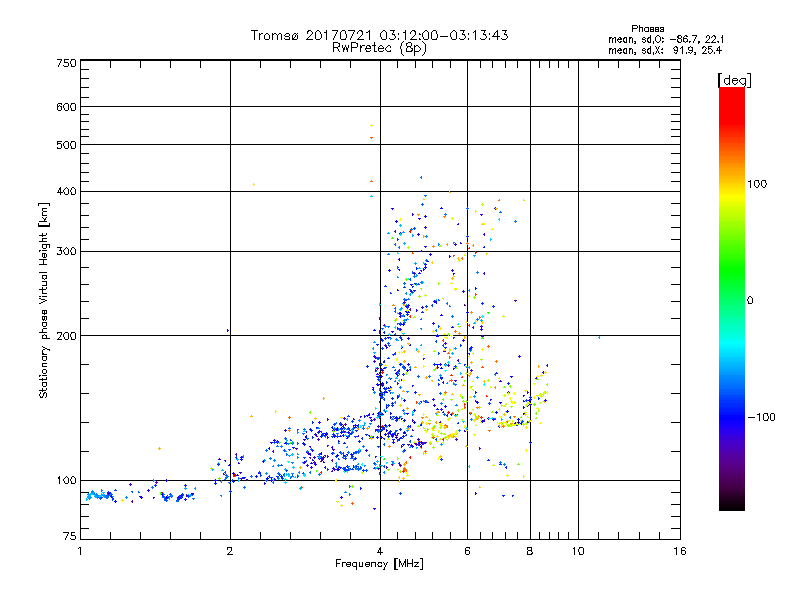Click the 200 km height tick label
800x600 pixels.
point(66,336)
